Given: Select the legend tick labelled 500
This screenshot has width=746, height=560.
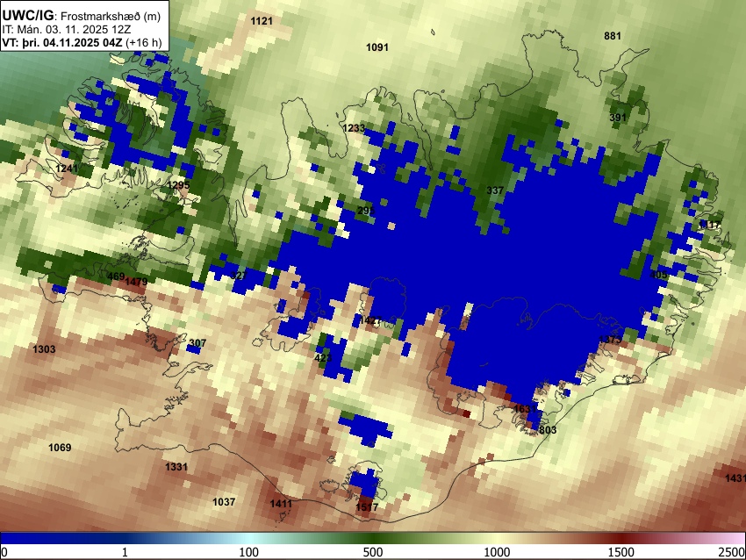Looking at the screenshot, I should pos(373,552).
